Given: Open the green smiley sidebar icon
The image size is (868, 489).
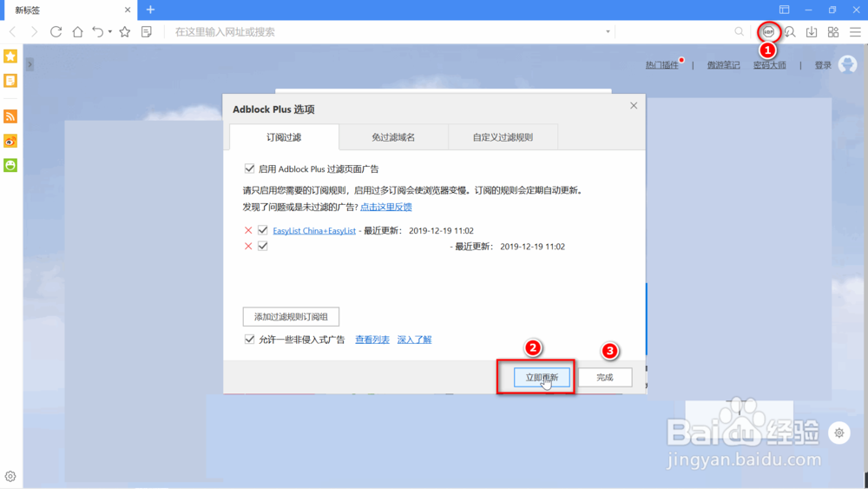Looking at the screenshot, I should [x=10, y=165].
